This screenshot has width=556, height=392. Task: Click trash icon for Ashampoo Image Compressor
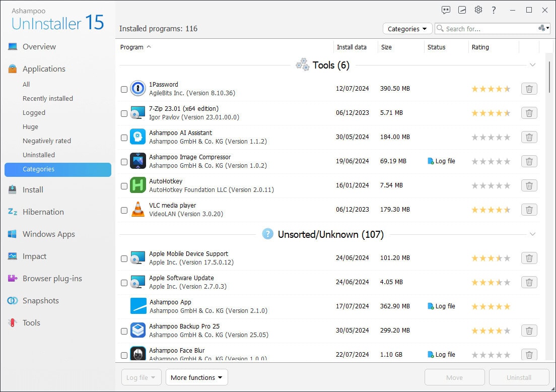pos(529,161)
